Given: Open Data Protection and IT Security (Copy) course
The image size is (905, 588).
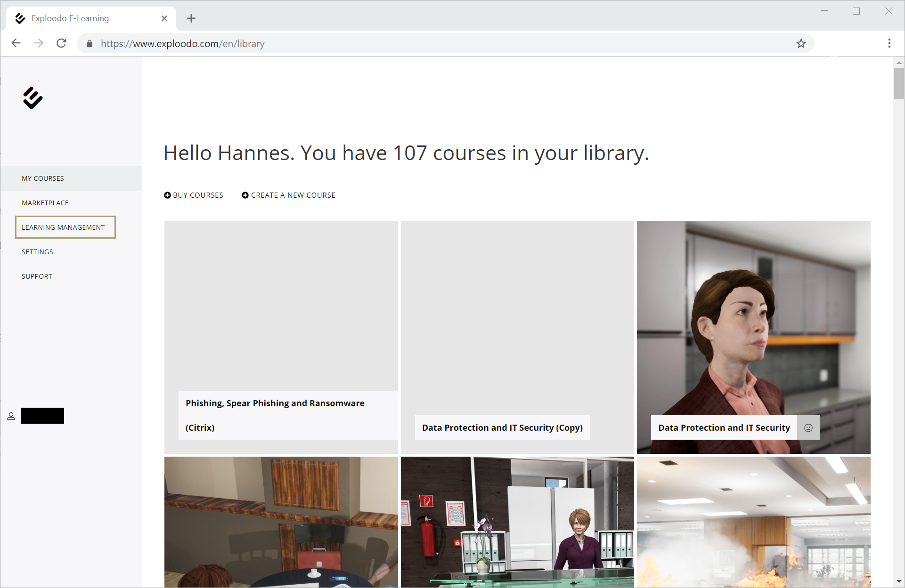Looking at the screenshot, I should [517, 337].
